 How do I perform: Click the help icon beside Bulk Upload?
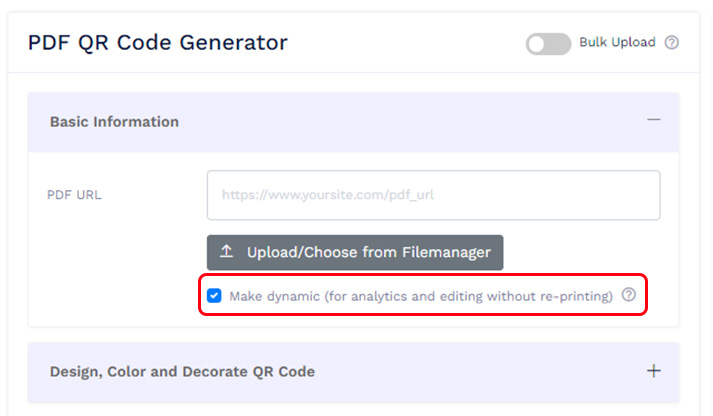[x=672, y=43]
